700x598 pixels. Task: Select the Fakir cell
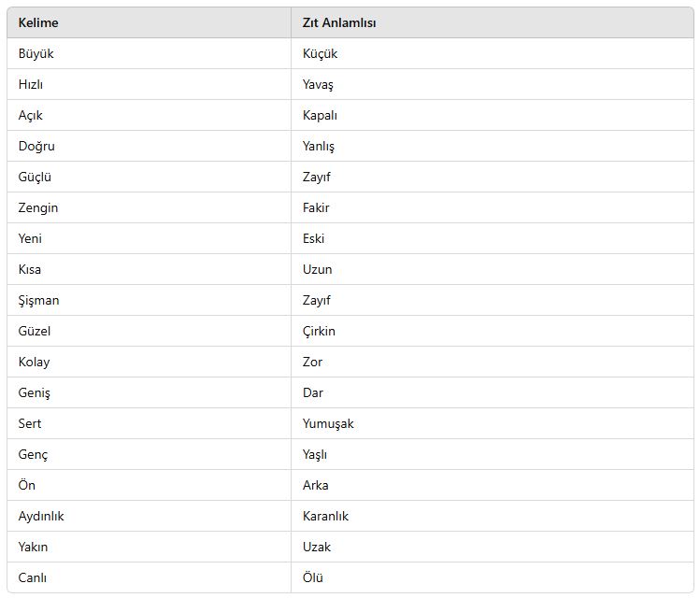492,207
